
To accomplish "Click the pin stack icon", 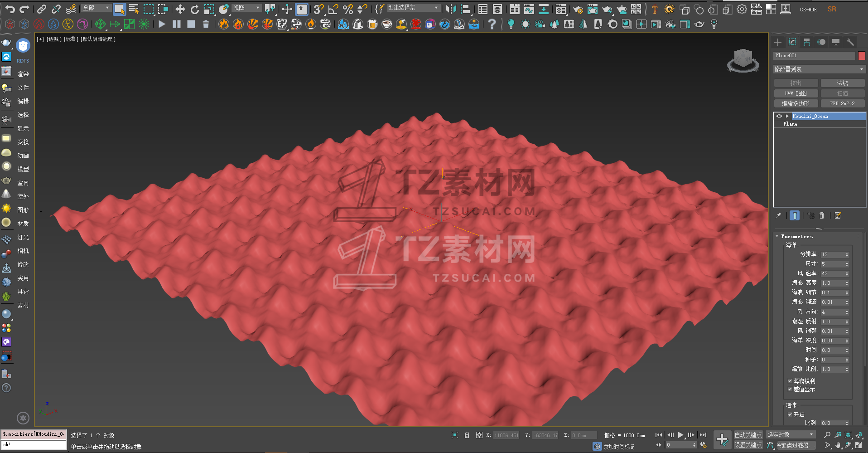I will point(778,216).
